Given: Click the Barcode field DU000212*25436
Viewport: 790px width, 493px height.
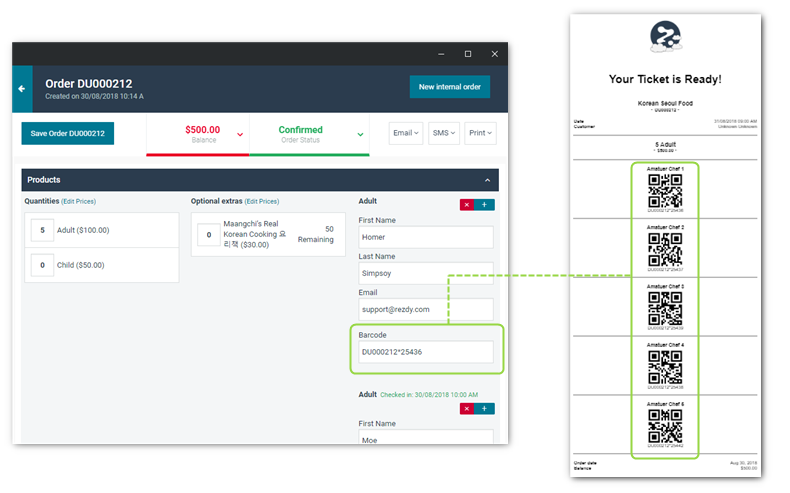Looking at the screenshot, I should pyautogui.click(x=426, y=352).
